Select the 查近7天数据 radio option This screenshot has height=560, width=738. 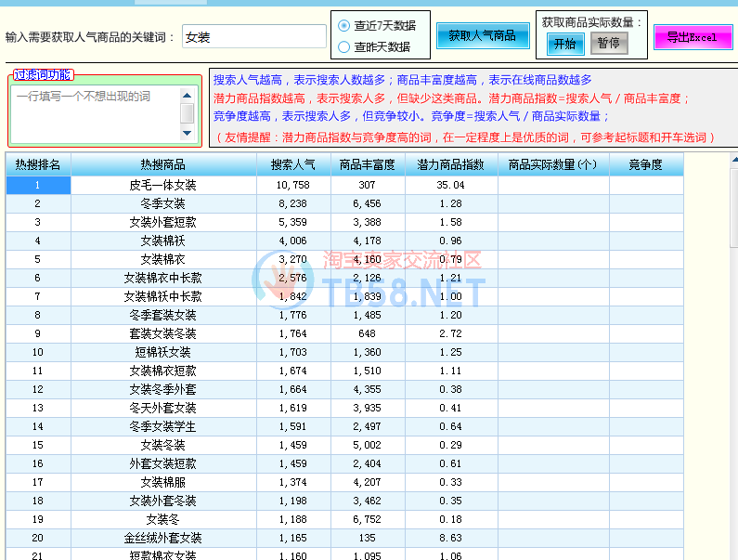(344, 25)
